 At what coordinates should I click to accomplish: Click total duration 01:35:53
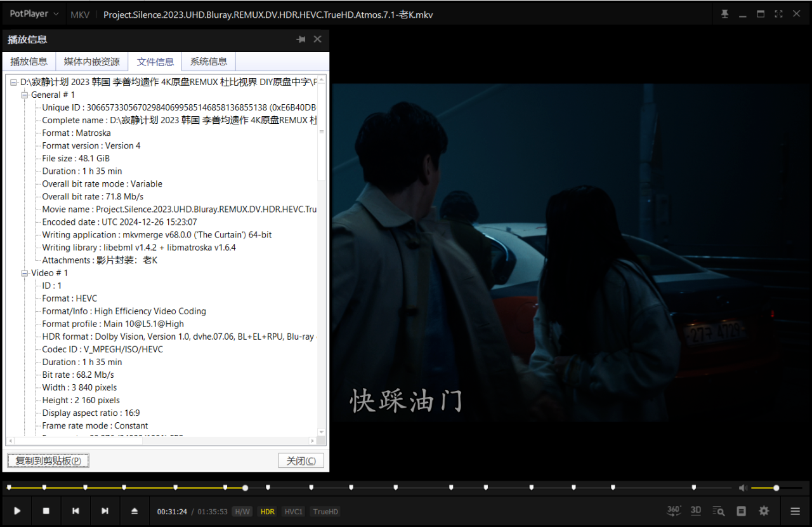(x=213, y=512)
